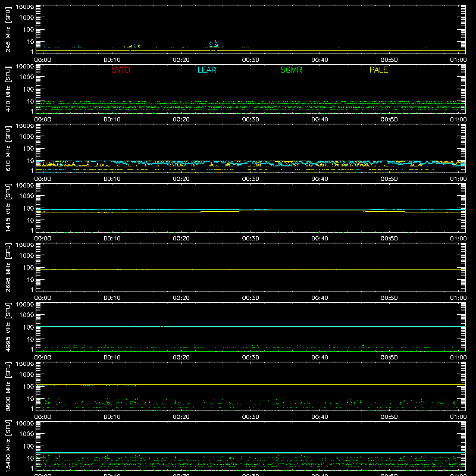Click the cyan burst spike in 245 MHz panel
The height and width of the screenshot is (476, 476).
point(215,44)
